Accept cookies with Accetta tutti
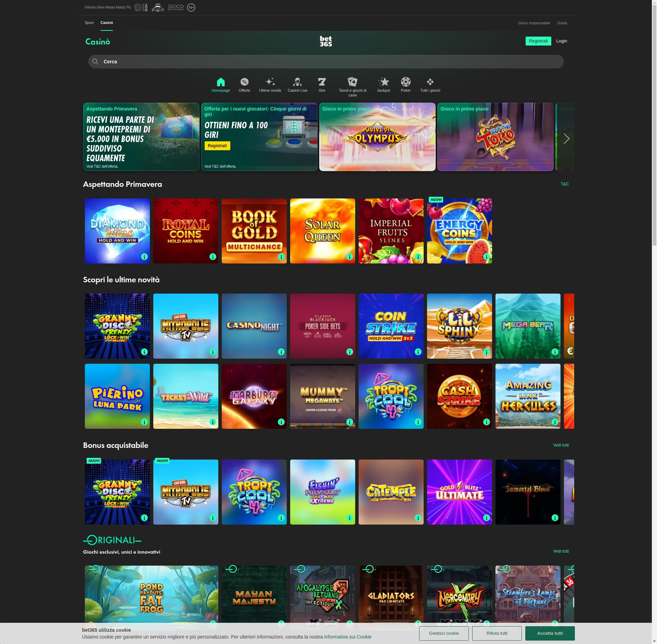The image size is (657, 644). [550, 633]
